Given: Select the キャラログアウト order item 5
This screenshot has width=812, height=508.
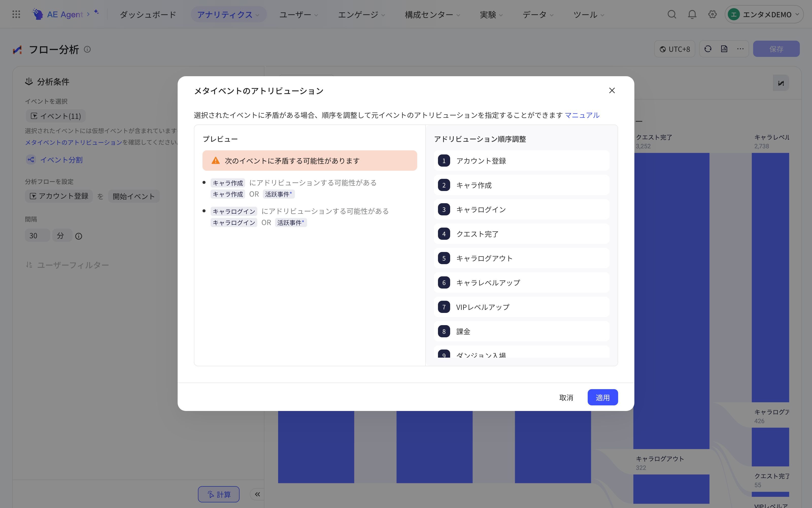Looking at the screenshot, I should [x=521, y=258].
